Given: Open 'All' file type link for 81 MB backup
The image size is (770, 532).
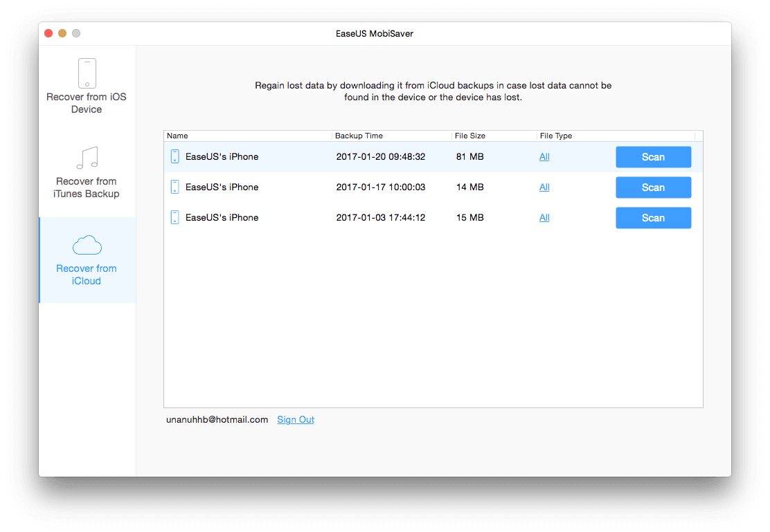Looking at the screenshot, I should 544,157.
